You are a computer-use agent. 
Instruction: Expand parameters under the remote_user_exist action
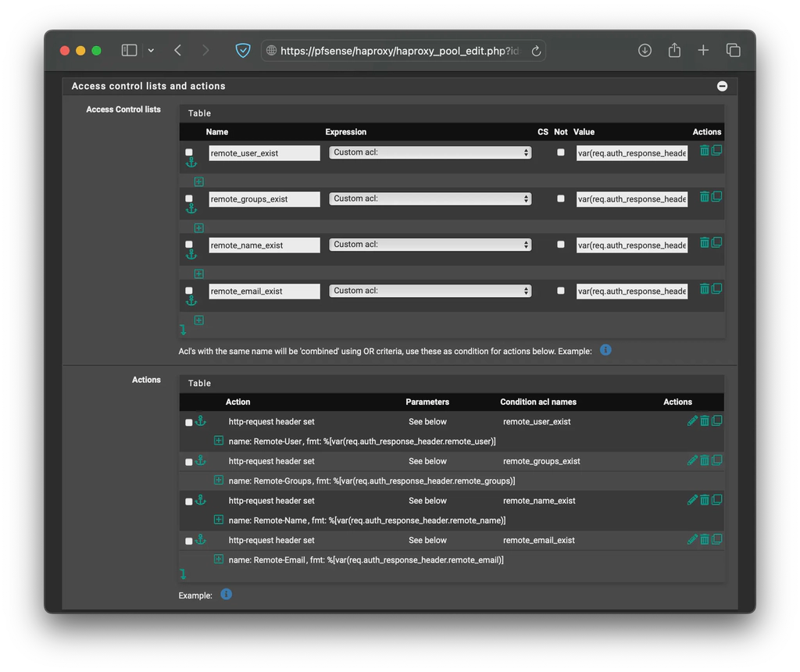tap(218, 441)
